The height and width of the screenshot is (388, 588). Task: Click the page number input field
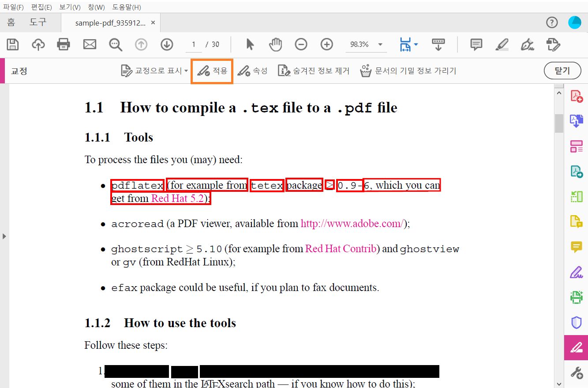194,44
